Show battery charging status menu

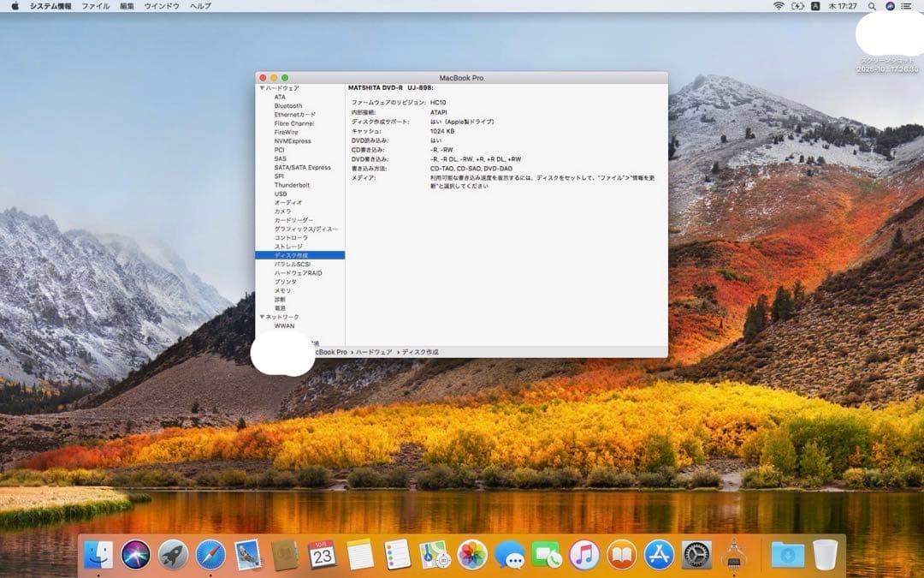click(x=797, y=6)
